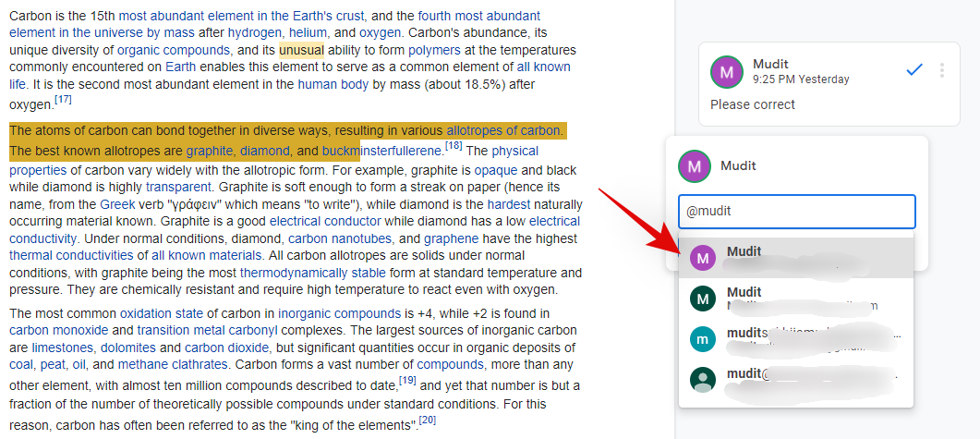
Task: Click the generic person avatar in suggestions
Action: tap(703, 380)
